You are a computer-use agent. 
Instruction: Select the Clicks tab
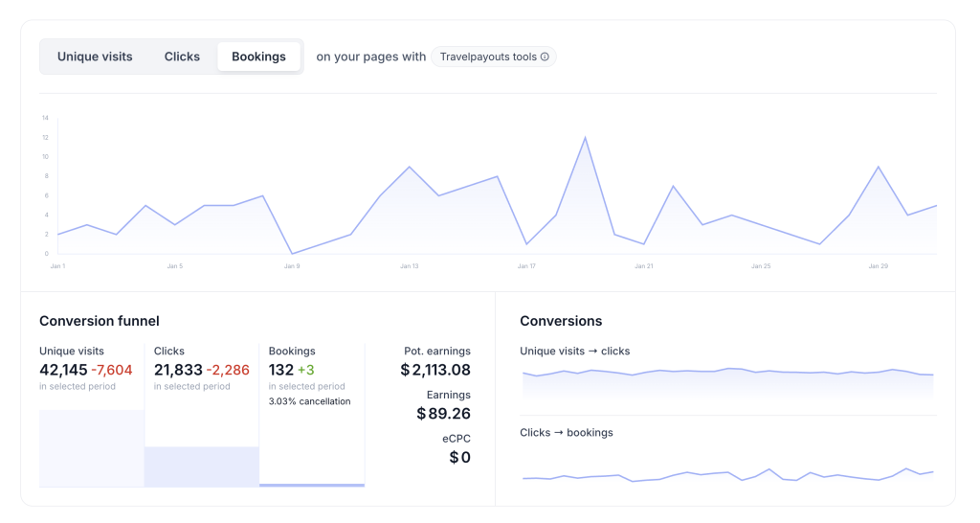tap(182, 57)
